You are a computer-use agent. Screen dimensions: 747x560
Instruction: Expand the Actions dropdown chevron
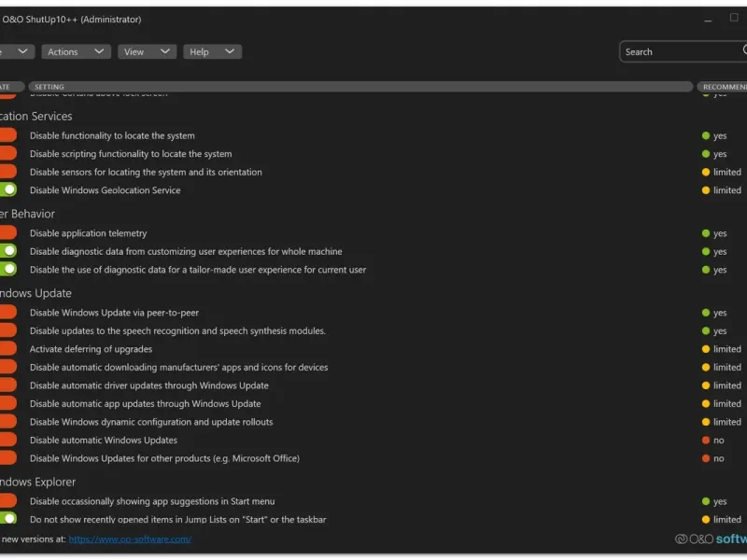pyautogui.click(x=99, y=51)
